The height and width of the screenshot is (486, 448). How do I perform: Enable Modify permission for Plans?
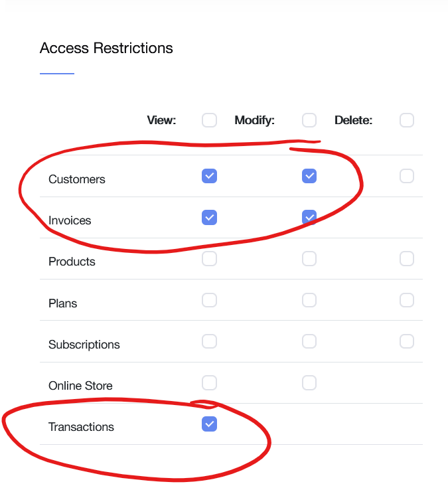tap(309, 300)
